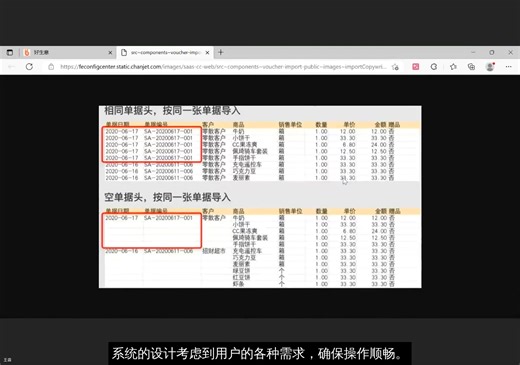Click 销售单位 header in the top table

[290, 125]
